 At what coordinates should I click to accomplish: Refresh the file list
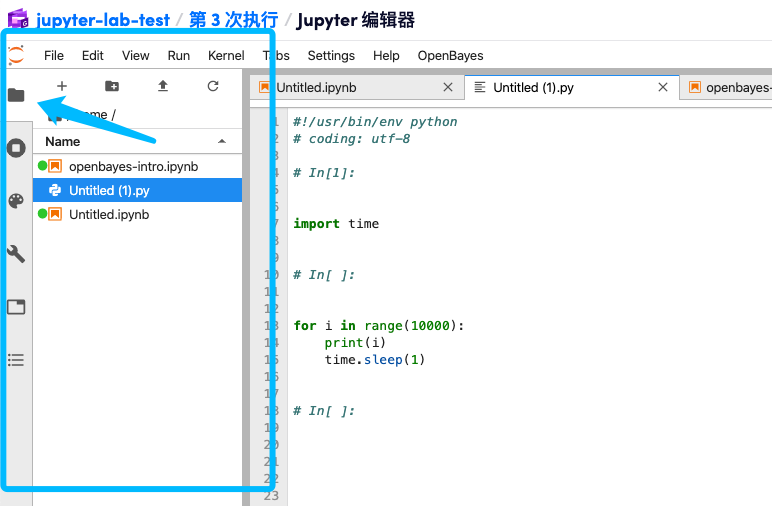coord(213,86)
